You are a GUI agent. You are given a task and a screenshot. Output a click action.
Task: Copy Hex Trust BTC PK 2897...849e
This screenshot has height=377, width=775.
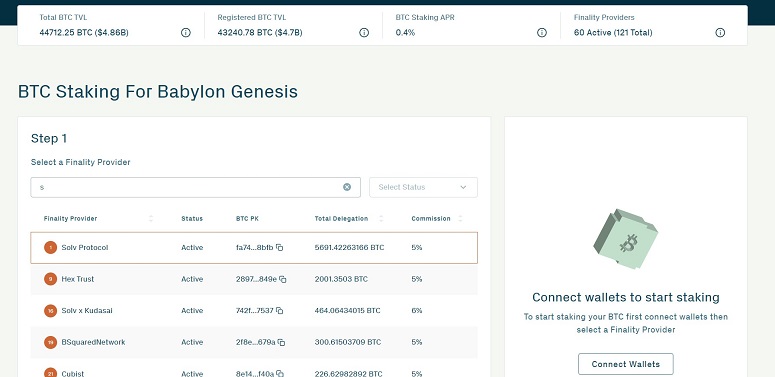pos(283,279)
